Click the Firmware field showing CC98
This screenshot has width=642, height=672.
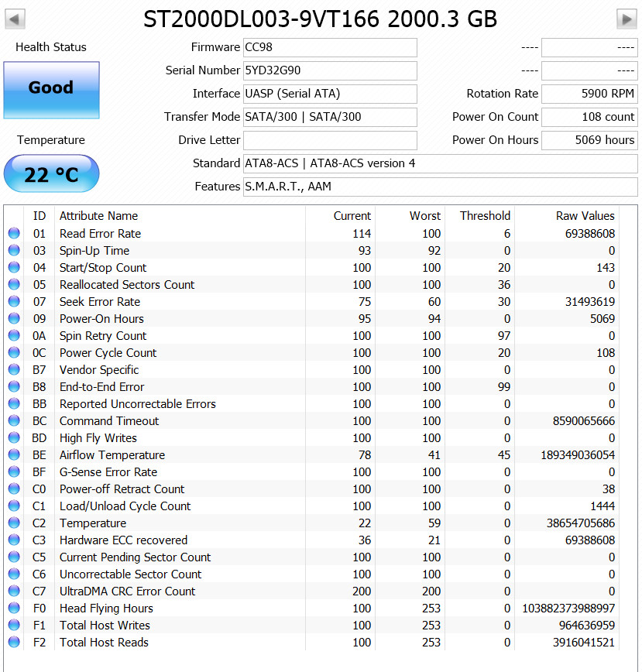(x=330, y=47)
